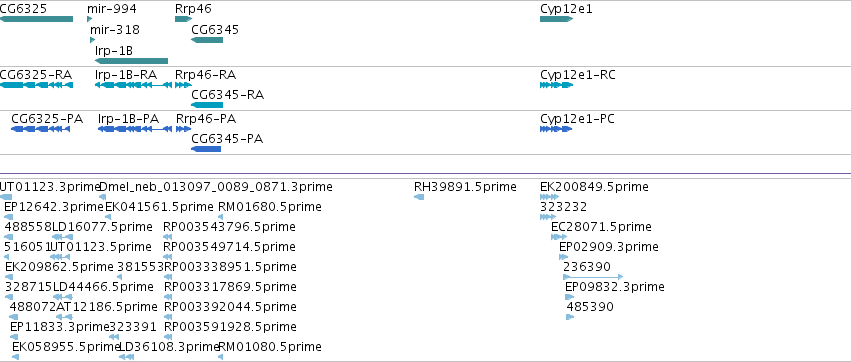The image size is (851, 362).
Task: Click the RH39891.5prime EST label
Action: coord(465,187)
